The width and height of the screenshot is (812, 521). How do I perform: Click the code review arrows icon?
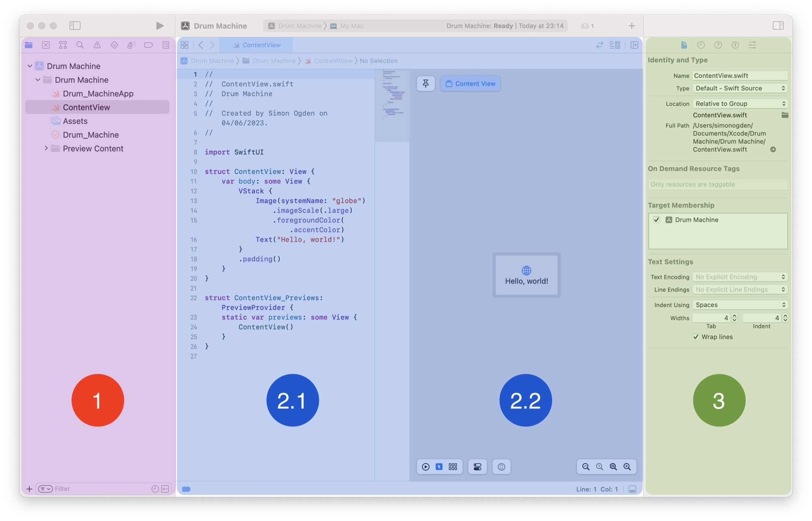(600, 45)
